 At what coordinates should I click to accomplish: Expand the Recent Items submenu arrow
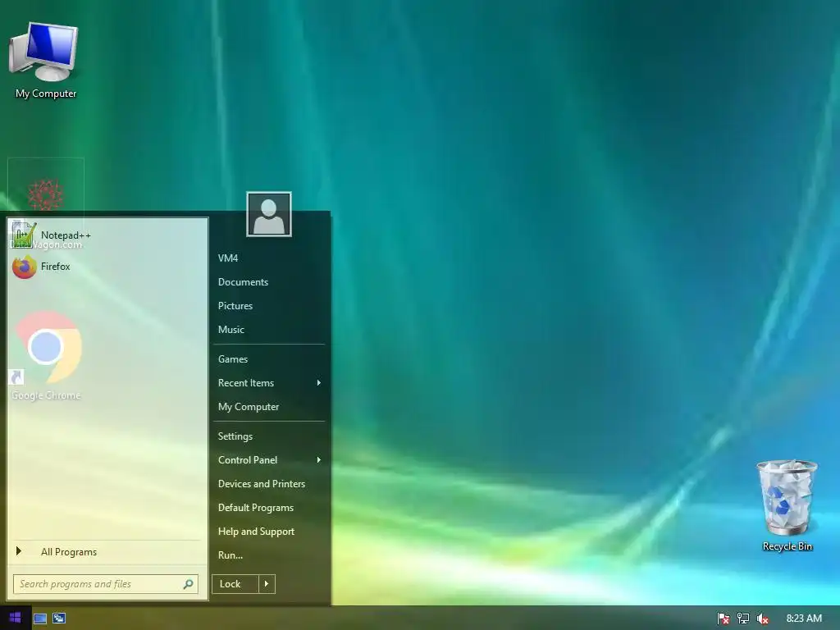(319, 382)
